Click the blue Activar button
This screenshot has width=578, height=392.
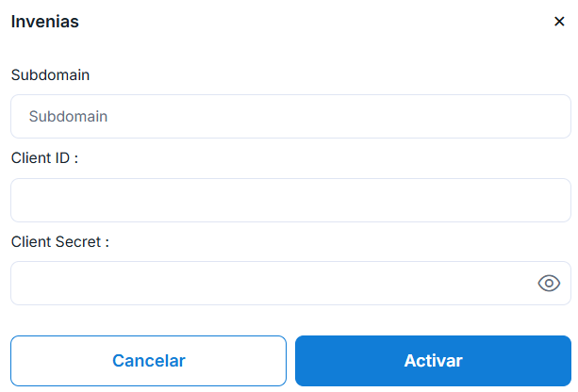(433, 361)
